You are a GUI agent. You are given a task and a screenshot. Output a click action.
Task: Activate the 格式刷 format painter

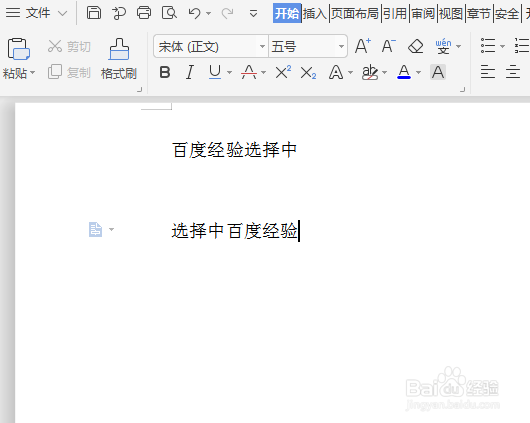pos(119,59)
